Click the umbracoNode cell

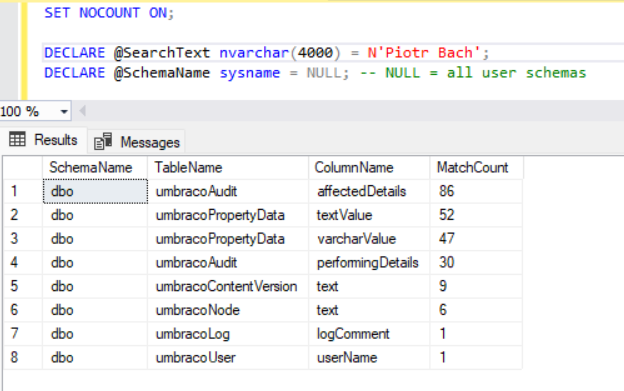[228, 310]
